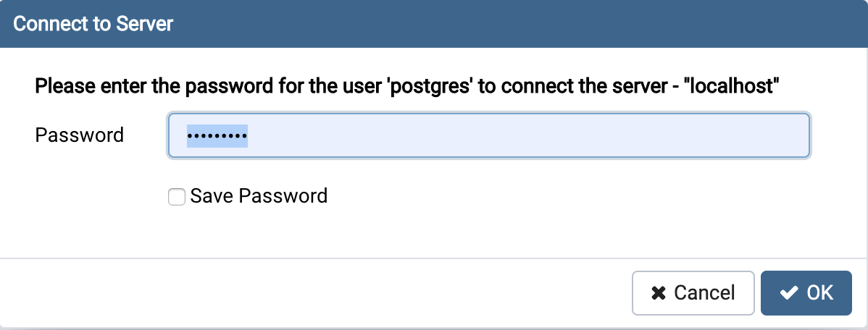Click the "Password" field label
Viewport: 868px width, 330px height.
tap(80, 135)
